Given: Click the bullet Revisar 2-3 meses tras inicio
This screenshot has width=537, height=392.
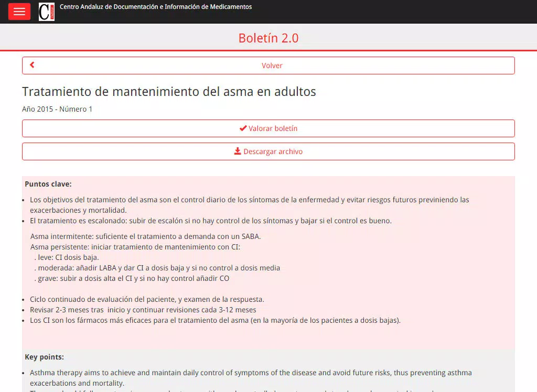Looking at the screenshot, I should pyautogui.click(x=143, y=310).
